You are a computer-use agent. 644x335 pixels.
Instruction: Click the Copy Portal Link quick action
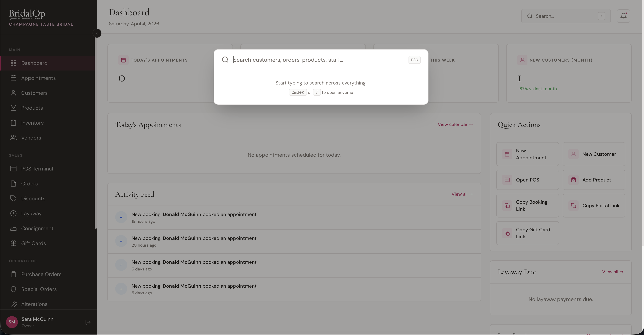point(594,205)
